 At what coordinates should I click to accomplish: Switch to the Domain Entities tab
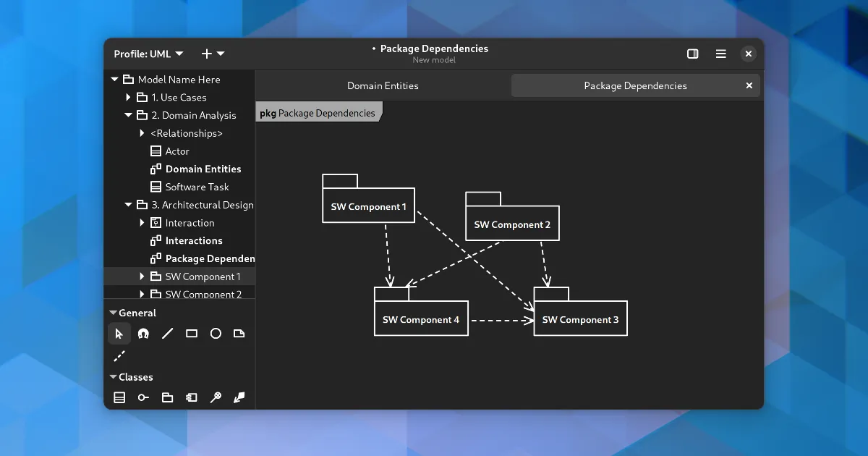click(x=383, y=85)
